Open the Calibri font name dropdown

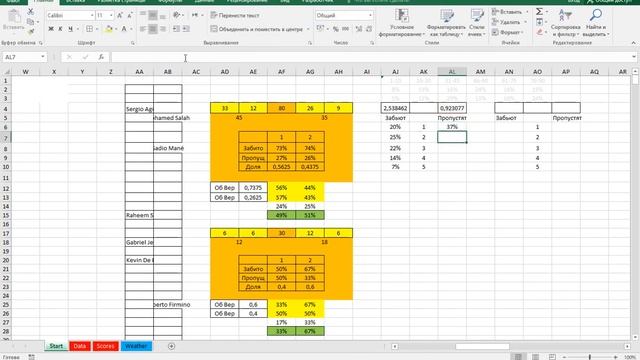[92, 16]
